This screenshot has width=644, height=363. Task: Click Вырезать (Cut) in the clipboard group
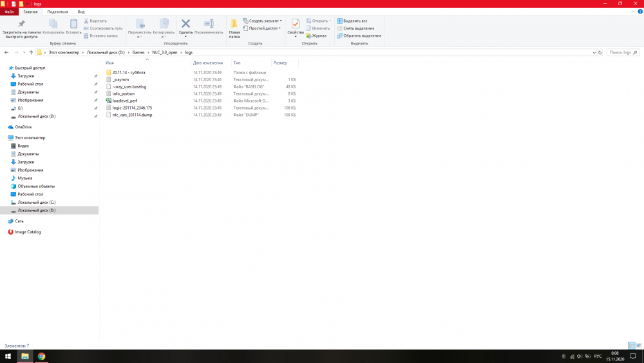tap(95, 21)
